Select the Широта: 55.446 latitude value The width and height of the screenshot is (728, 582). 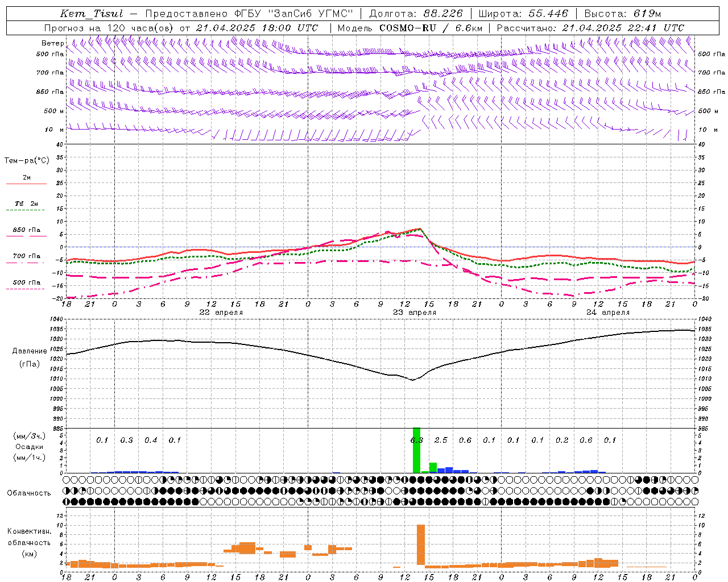tap(523, 14)
